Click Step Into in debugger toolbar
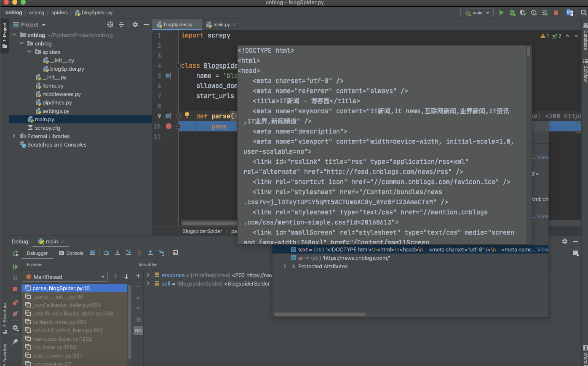The width and height of the screenshot is (588, 366). 118,253
